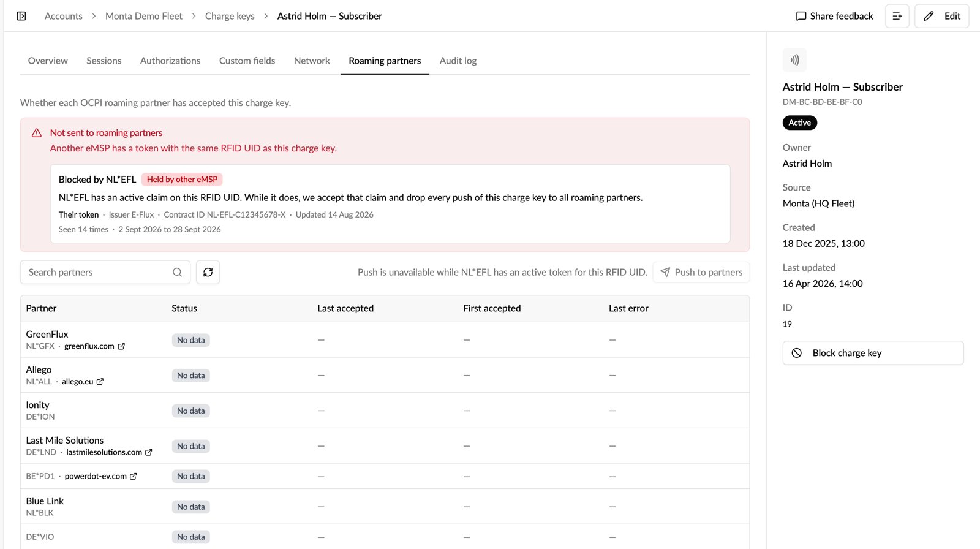This screenshot has height=549, width=980.
Task: Follow the greenflux.com link
Action: [89, 346]
